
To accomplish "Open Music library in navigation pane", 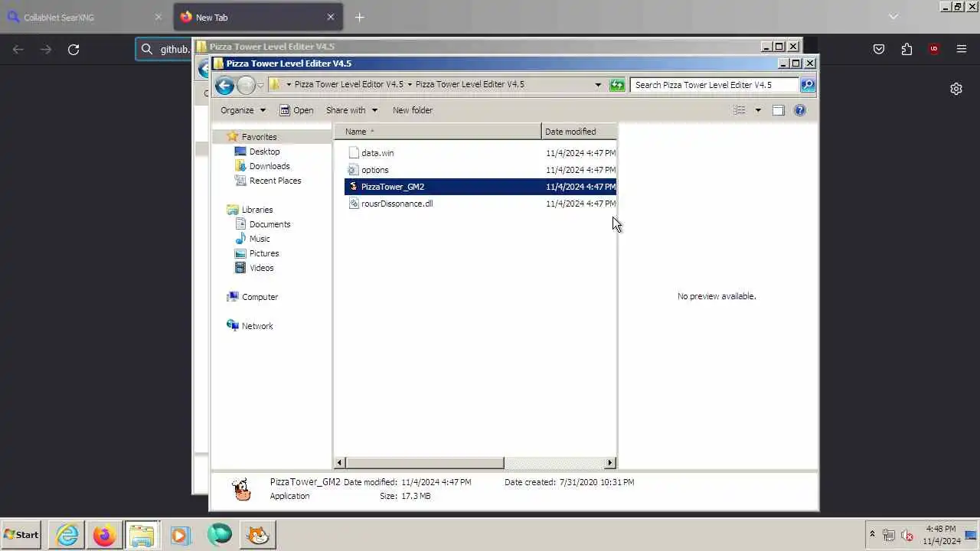I will tap(259, 239).
